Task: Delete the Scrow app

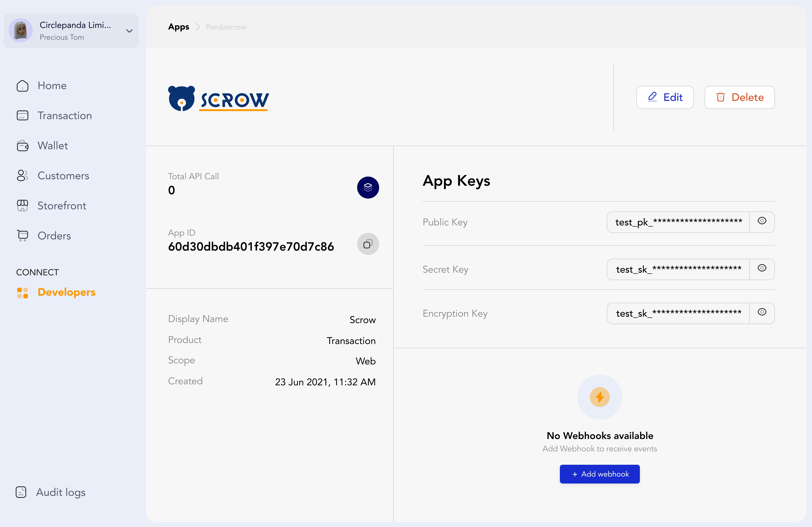Action: point(739,98)
